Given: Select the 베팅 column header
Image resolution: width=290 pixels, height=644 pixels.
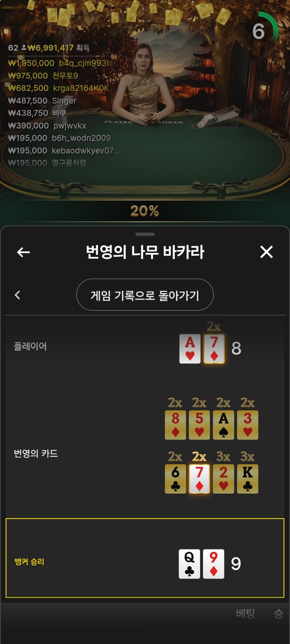Looking at the screenshot, I should click(x=245, y=613).
